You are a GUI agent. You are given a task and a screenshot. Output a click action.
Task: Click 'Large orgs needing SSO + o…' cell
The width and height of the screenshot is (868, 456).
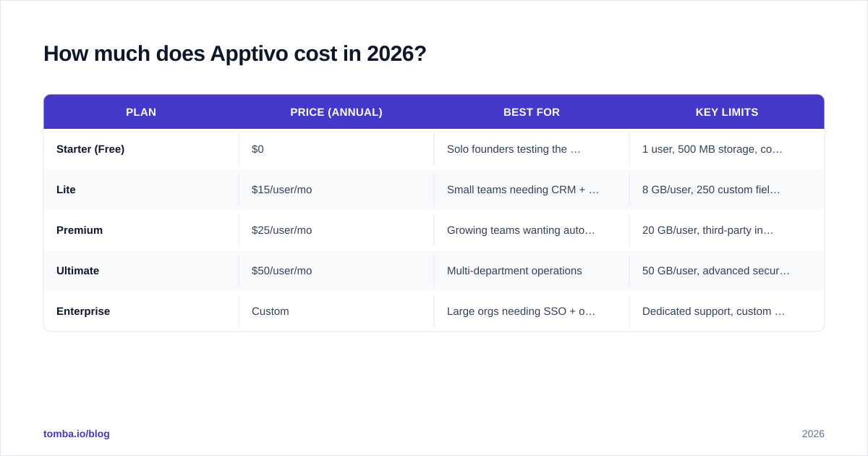532,311
